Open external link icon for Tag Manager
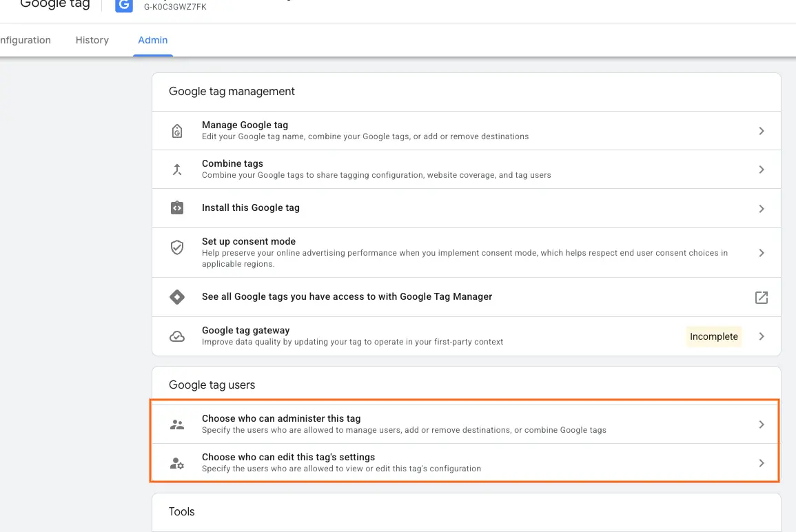 click(x=761, y=298)
